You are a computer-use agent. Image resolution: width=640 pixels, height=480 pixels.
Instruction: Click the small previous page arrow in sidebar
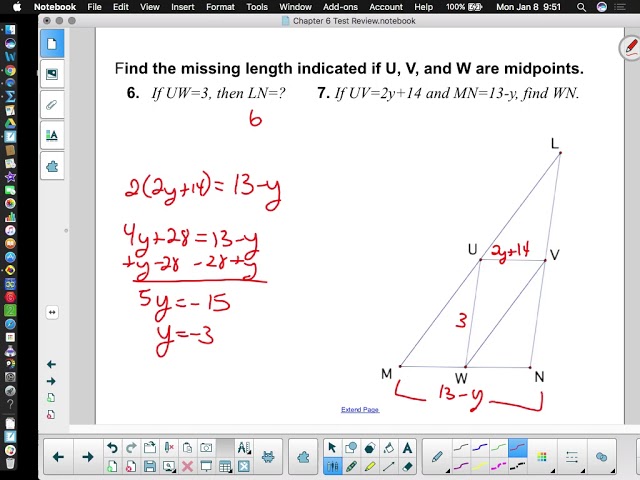tap(51, 364)
